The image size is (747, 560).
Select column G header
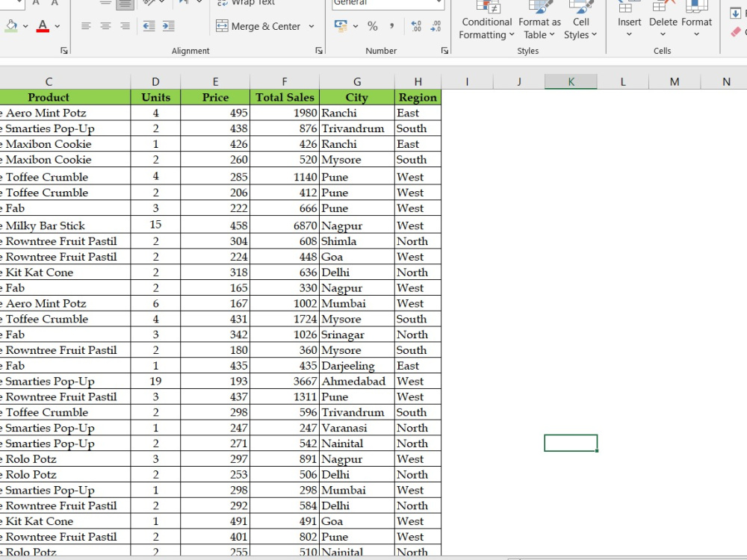pyautogui.click(x=357, y=82)
